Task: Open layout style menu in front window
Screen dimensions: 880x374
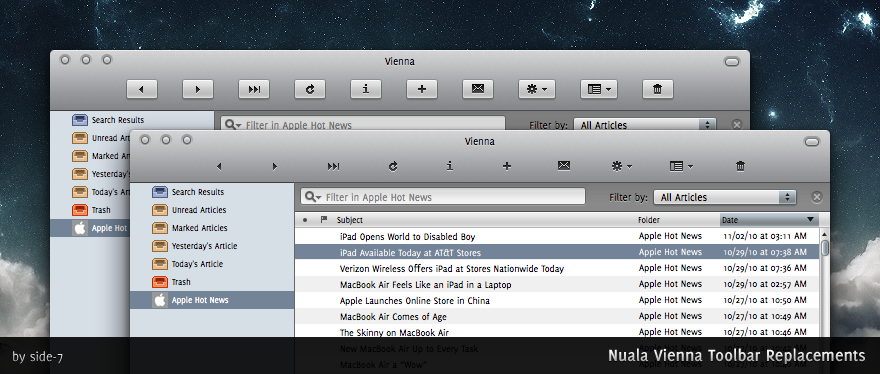Action: tap(682, 166)
